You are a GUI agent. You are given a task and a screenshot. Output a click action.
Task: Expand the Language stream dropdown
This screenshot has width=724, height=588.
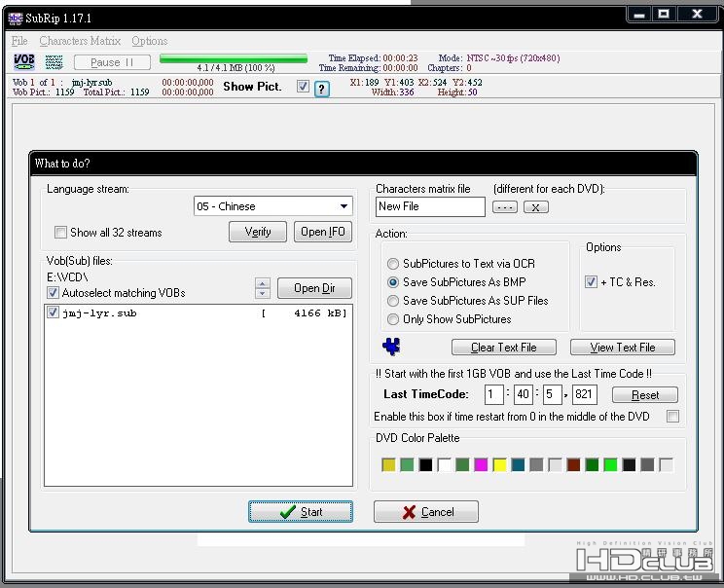pos(344,206)
